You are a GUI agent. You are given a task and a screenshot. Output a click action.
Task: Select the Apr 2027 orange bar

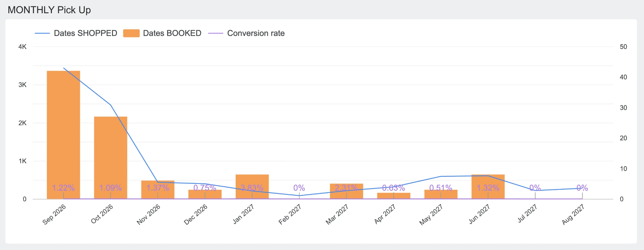click(x=394, y=196)
